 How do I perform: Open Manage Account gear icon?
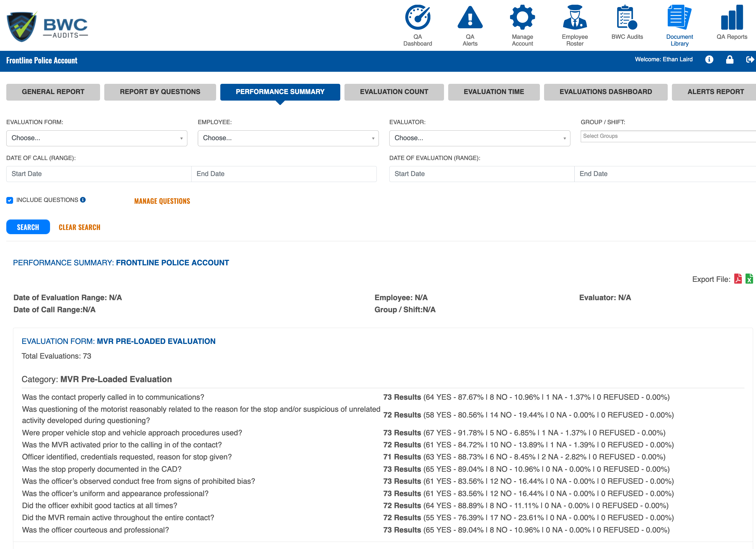point(522,17)
